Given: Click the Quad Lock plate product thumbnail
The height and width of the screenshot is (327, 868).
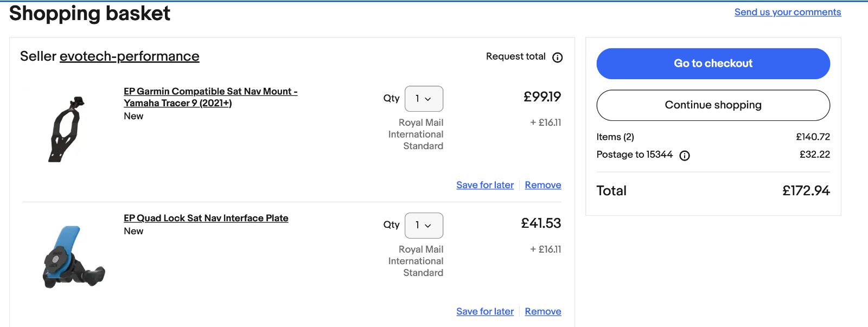Looking at the screenshot, I should 73,257.
